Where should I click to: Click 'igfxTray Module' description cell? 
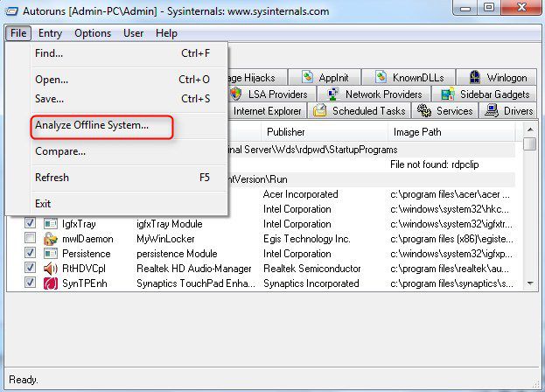[169, 224]
